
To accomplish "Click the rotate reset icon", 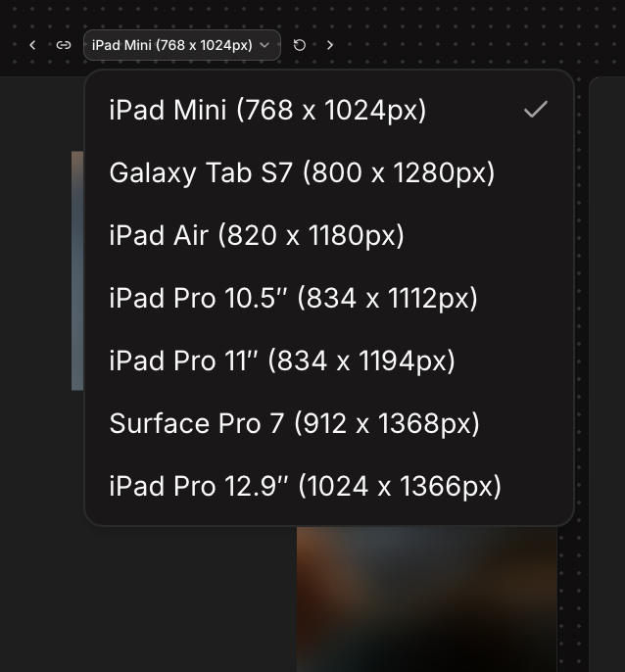I will 300,45.
